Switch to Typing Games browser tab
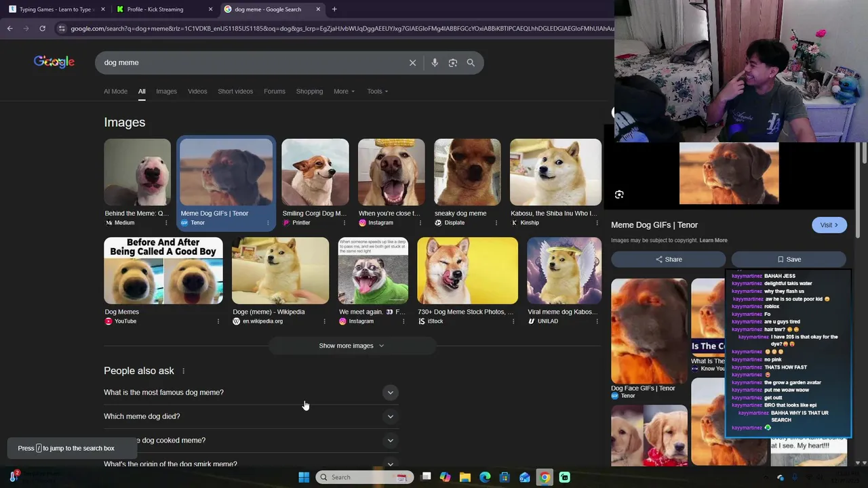The width and height of the screenshot is (868, 488). (x=56, y=9)
